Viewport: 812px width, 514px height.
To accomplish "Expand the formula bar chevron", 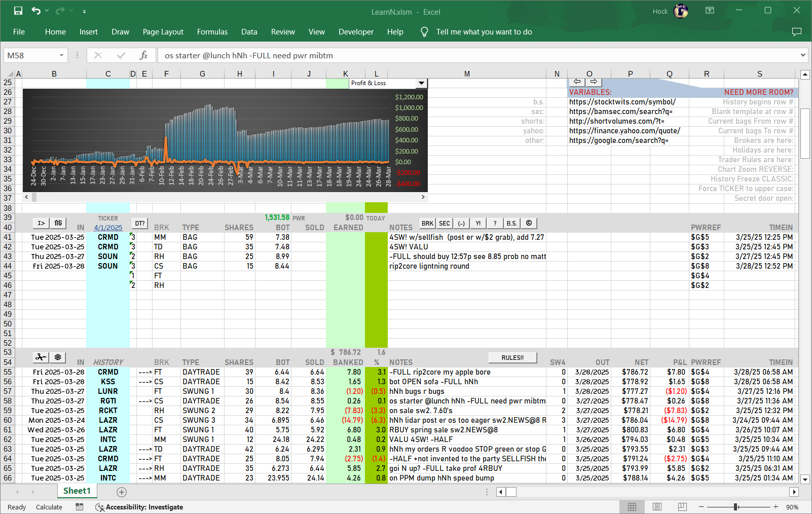I will [803, 55].
